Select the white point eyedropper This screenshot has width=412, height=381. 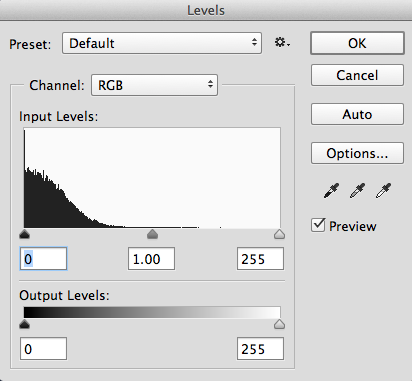383,191
